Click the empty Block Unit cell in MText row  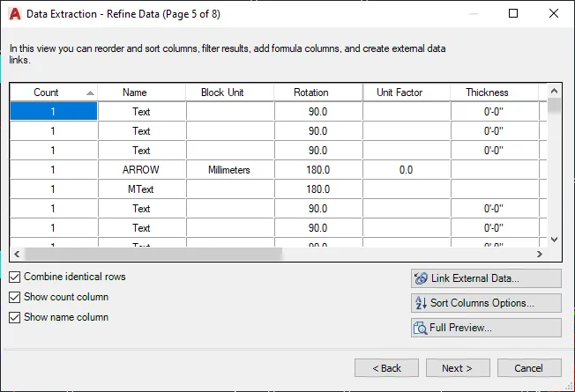click(230, 189)
